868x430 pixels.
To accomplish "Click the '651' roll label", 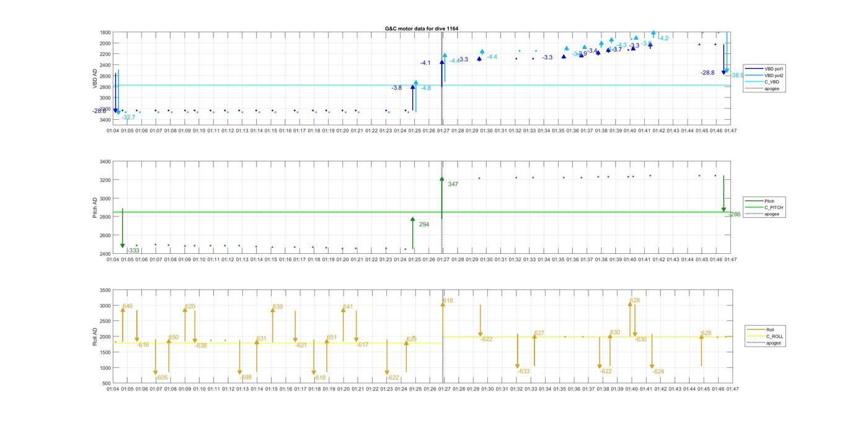I will [332, 338].
